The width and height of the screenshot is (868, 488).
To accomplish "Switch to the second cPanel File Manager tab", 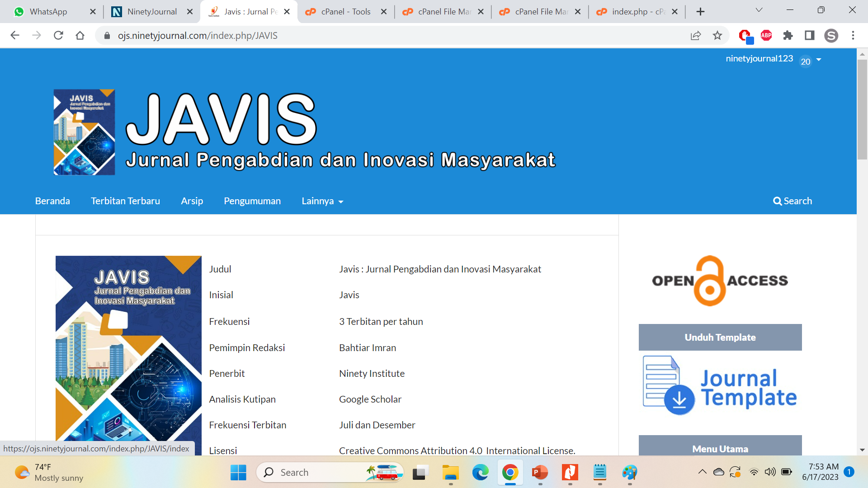I will click(x=541, y=12).
